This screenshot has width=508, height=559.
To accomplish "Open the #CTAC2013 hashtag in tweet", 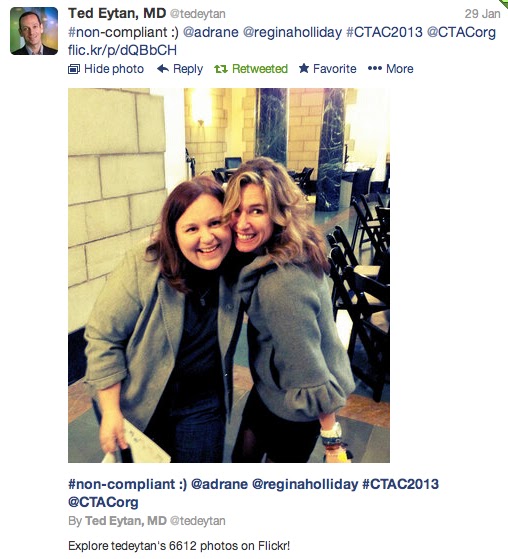I will tap(384, 32).
